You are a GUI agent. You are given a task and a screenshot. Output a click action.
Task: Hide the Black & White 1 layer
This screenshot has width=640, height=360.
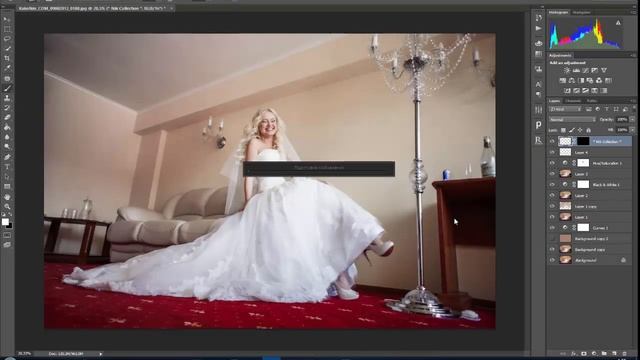(x=552, y=184)
